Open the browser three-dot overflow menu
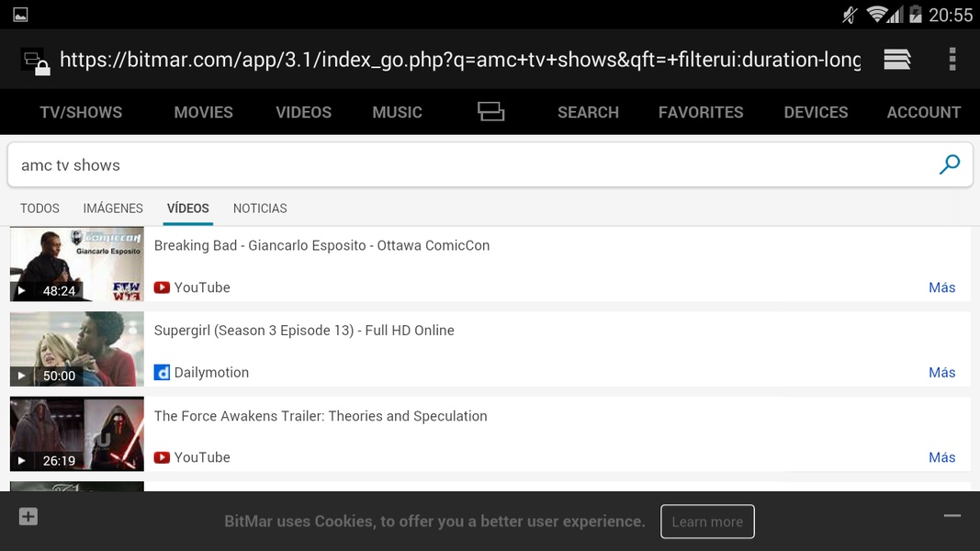This screenshot has width=980, height=551. (x=952, y=60)
